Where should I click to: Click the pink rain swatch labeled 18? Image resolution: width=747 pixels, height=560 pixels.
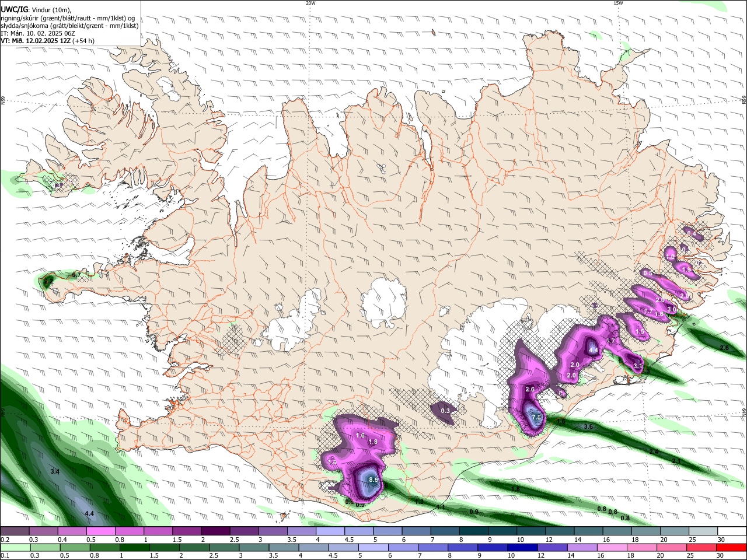click(641, 548)
